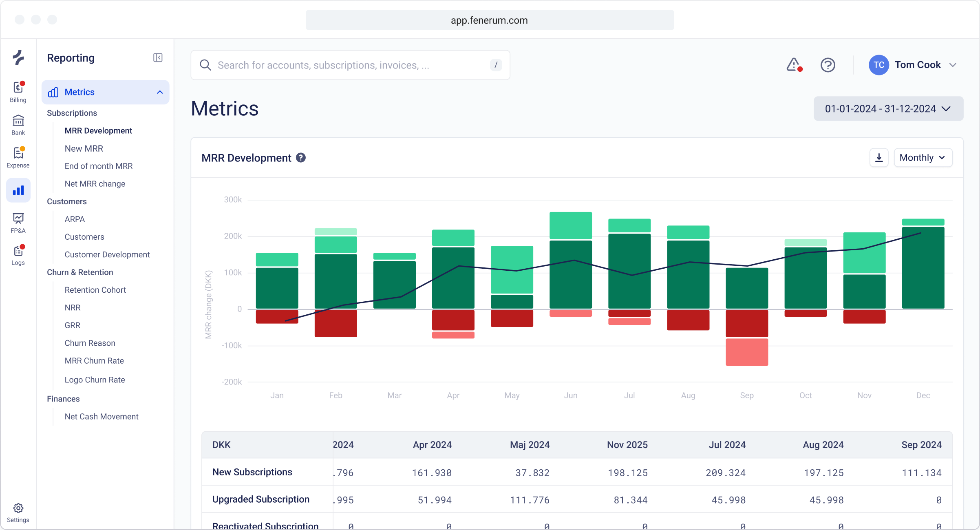This screenshot has height=530, width=980.
Task: Select the Logs icon with notification dot
Action: tap(18, 251)
